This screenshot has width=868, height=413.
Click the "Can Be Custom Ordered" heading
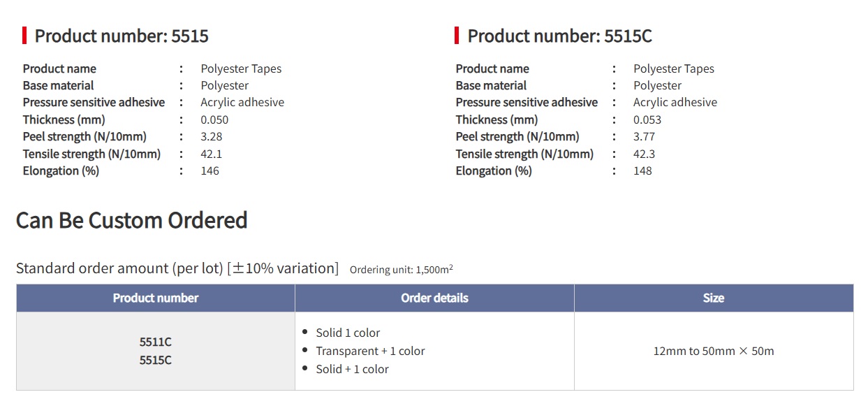tap(132, 220)
